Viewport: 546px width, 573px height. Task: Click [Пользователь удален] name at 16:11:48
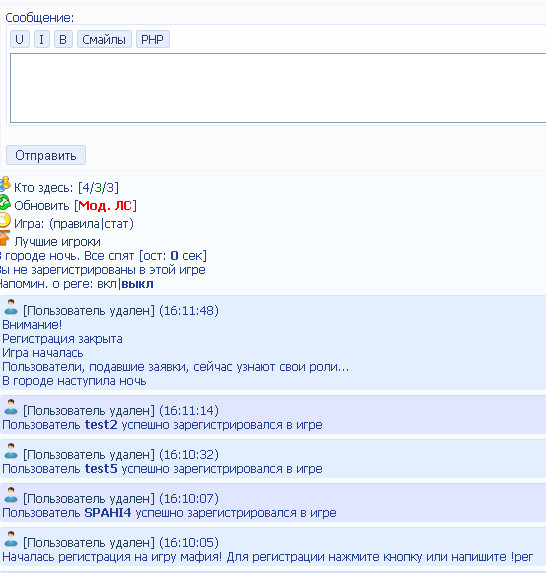[89, 311]
